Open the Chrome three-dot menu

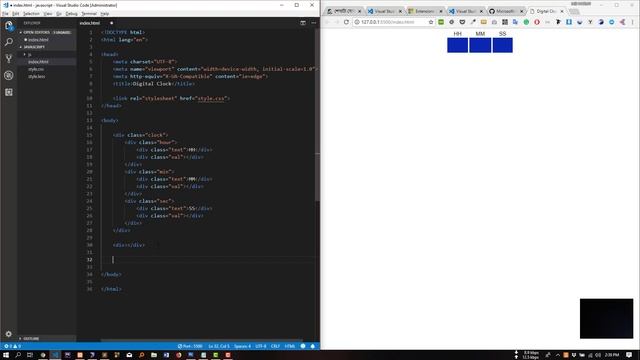pos(633,22)
